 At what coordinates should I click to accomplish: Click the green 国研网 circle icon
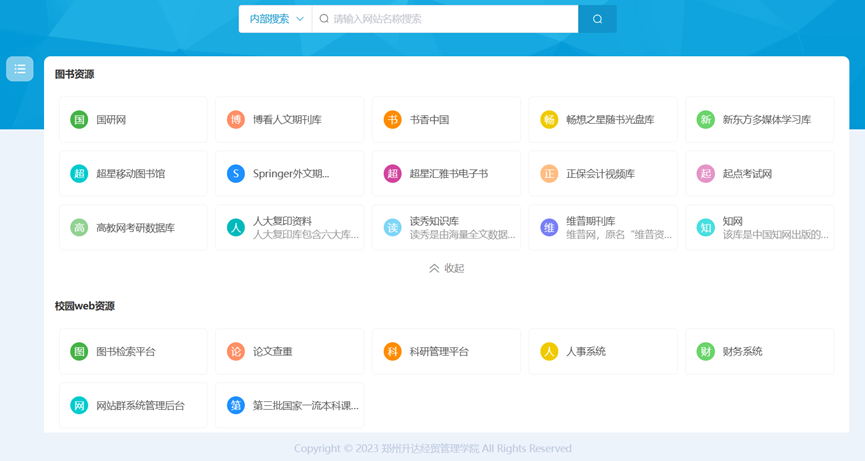click(x=79, y=120)
